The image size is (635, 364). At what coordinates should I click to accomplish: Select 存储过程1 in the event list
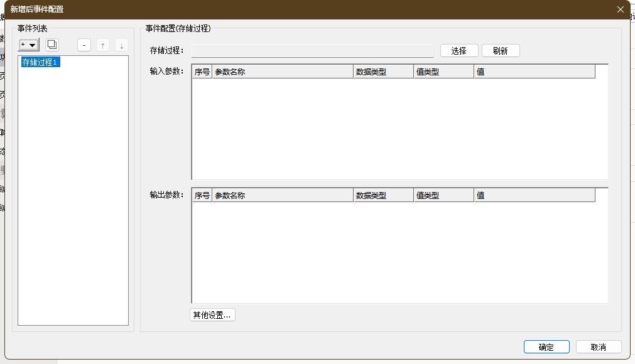click(x=40, y=63)
